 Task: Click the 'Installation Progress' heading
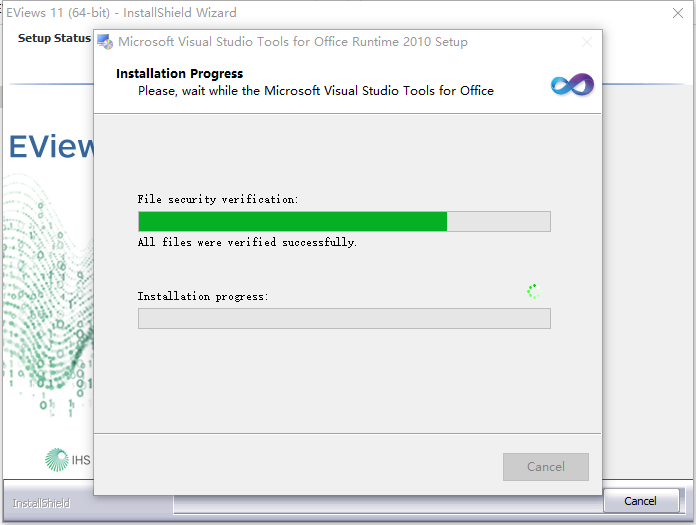point(179,73)
